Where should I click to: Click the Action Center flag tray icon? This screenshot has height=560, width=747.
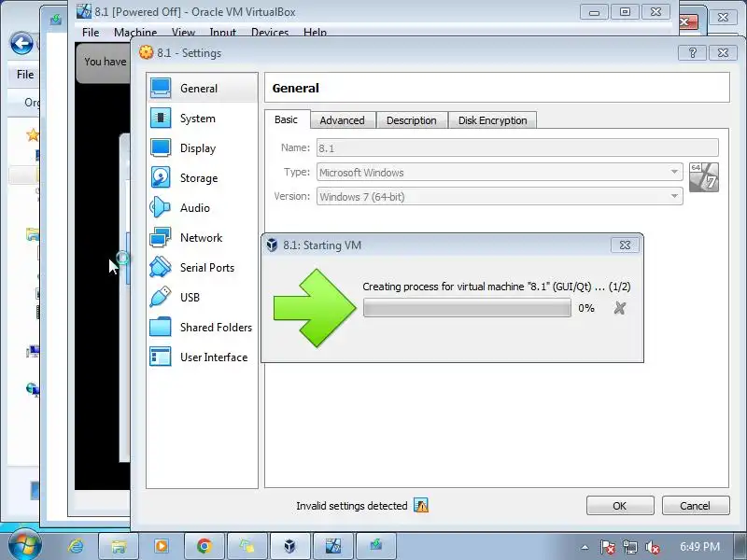pos(608,547)
